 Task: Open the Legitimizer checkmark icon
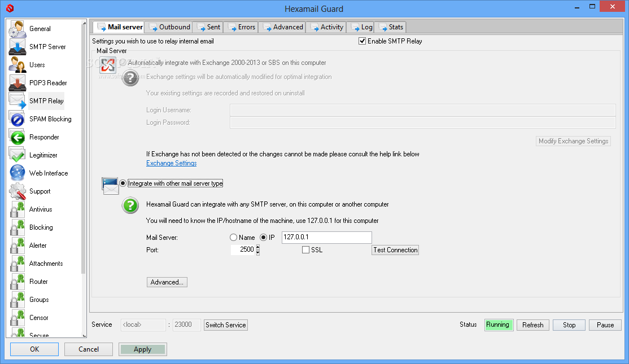click(x=18, y=155)
